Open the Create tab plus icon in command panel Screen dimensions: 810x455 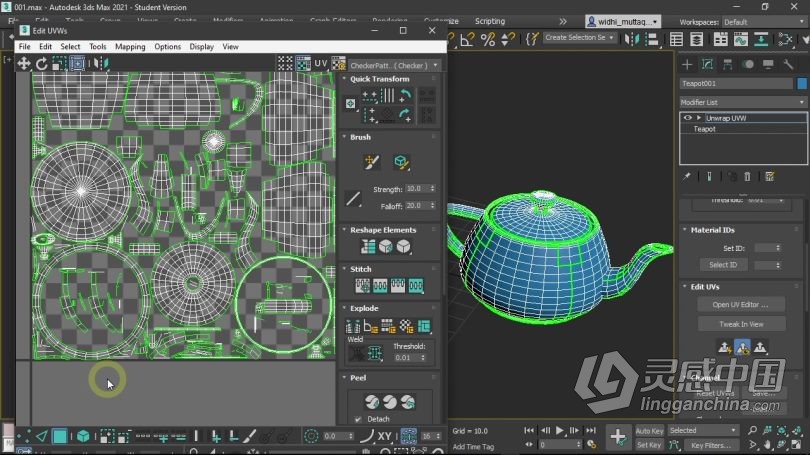[x=687, y=64]
